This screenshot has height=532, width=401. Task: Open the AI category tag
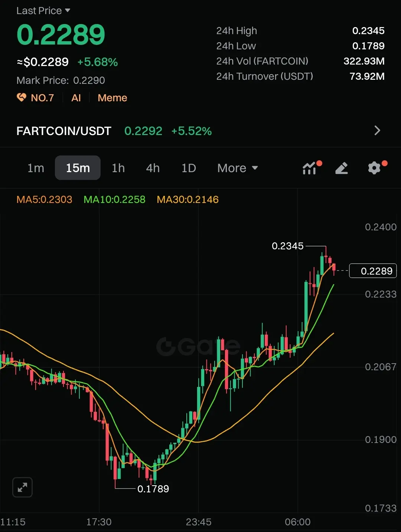click(x=76, y=98)
